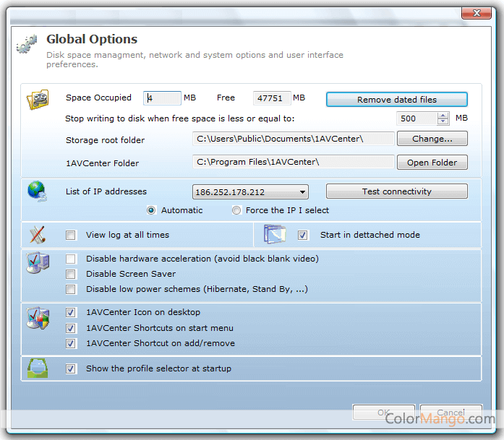Click the disk storage film-folder icon

point(38,99)
